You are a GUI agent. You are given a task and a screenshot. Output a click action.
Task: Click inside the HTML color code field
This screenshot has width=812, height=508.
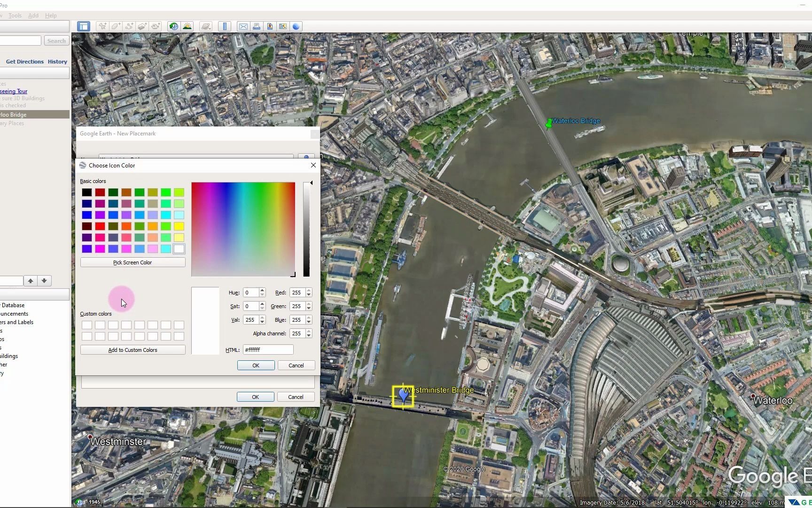click(x=268, y=349)
